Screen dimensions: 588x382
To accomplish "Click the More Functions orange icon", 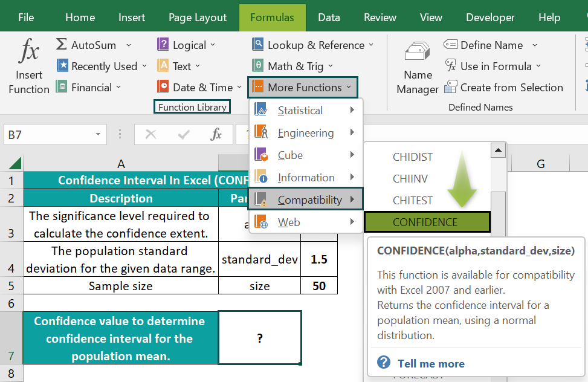I will click(x=257, y=86).
